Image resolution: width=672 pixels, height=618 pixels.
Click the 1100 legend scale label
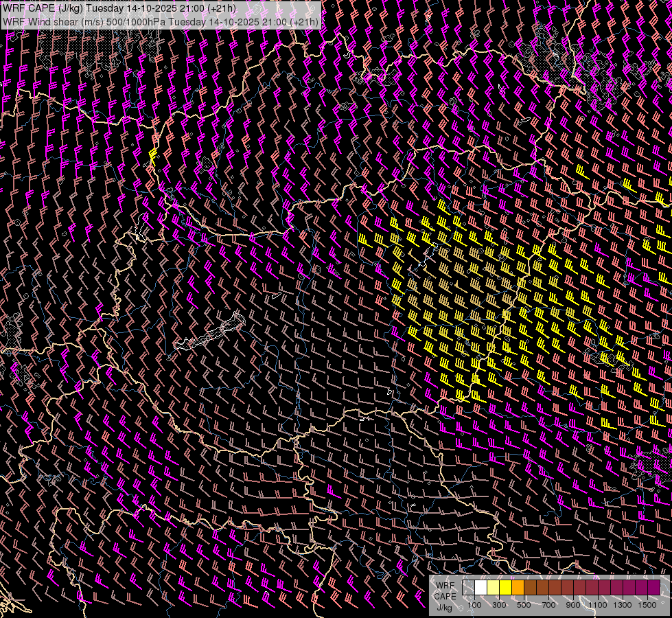(x=598, y=606)
